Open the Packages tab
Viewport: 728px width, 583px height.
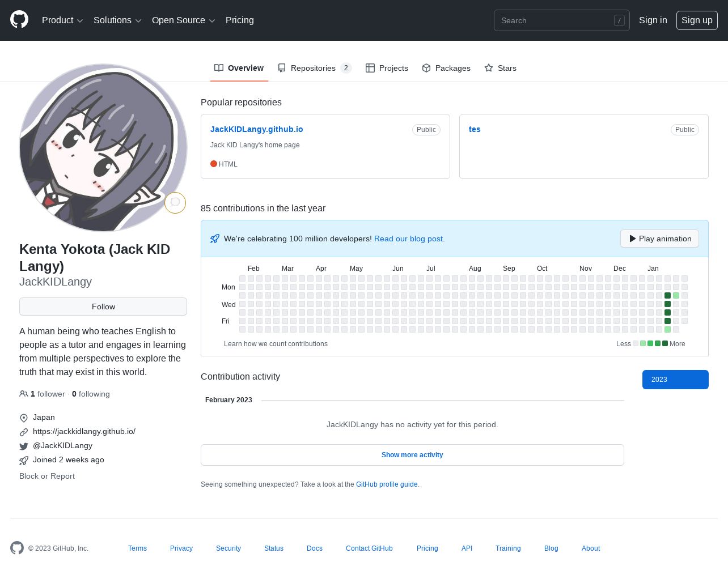click(x=446, y=68)
